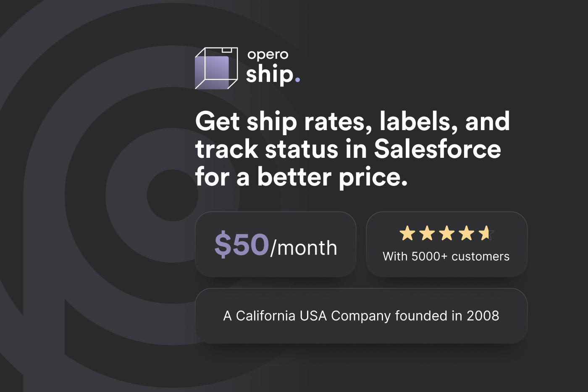This screenshot has width=588, height=392.
Task: Select the purple '$50' price text
Action: [241, 245]
